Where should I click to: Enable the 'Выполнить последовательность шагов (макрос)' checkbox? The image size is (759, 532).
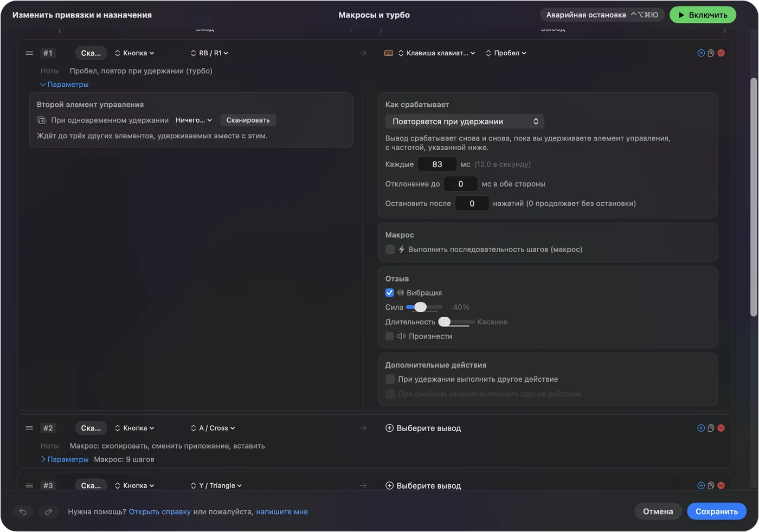pyautogui.click(x=390, y=249)
